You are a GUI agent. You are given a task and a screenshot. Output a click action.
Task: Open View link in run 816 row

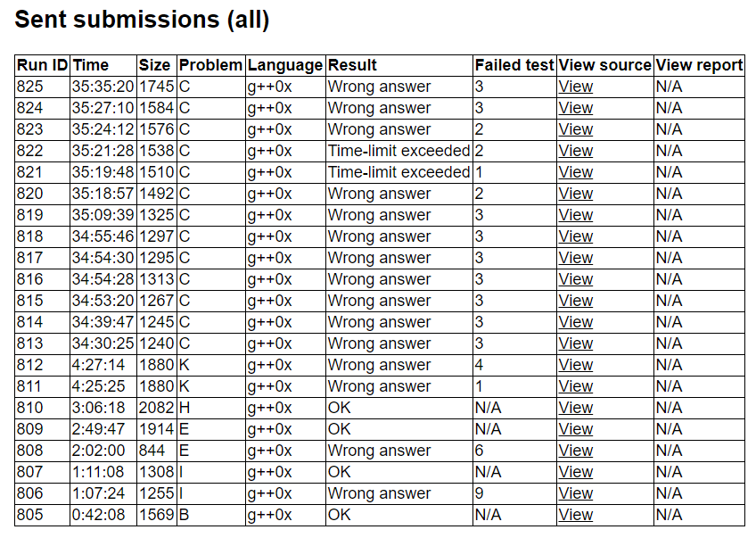575,279
